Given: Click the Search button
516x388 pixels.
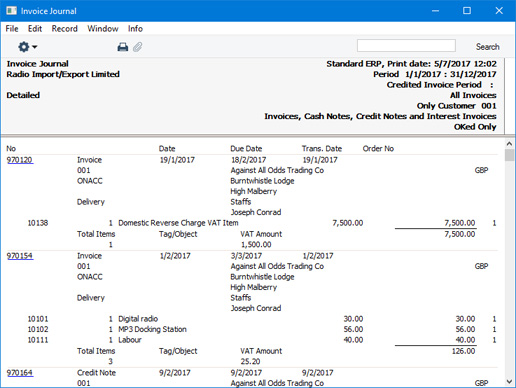Looking at the screenshot, I should coord(488,47).
